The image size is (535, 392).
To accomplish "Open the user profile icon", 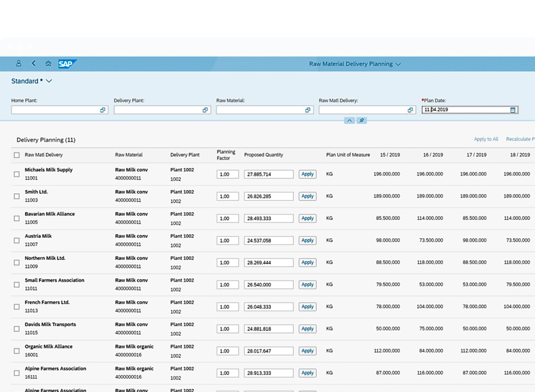I will pos(19,63).
